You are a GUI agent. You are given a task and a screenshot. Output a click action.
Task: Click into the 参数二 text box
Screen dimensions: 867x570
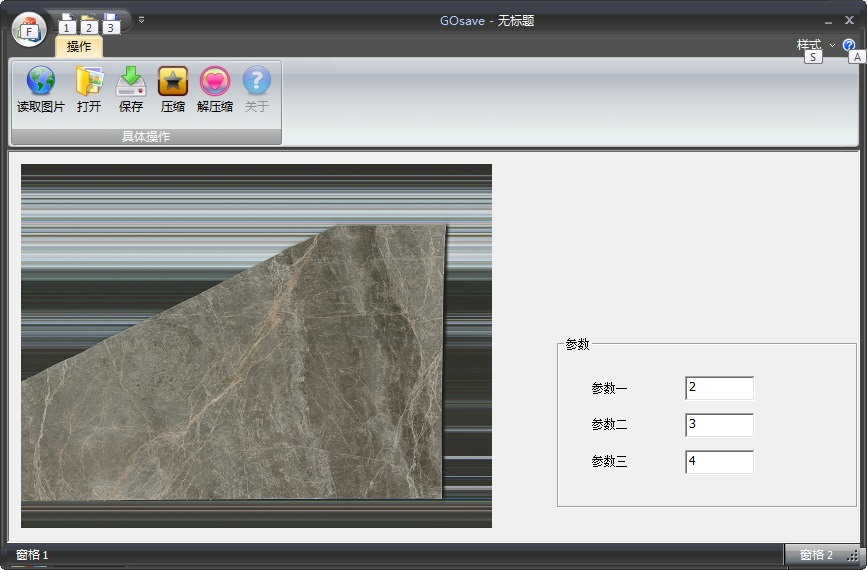click(719, 425)
